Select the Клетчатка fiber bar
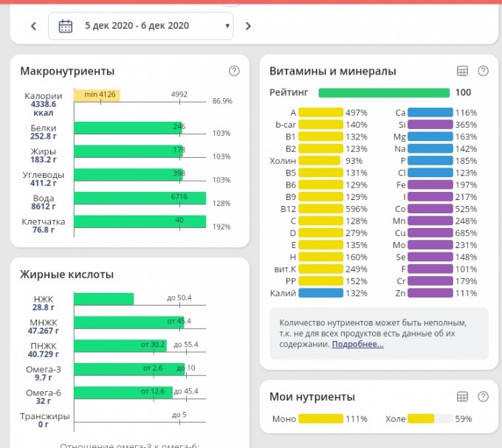The height and width of the screenshot is (448, 502). pos(140,221)
